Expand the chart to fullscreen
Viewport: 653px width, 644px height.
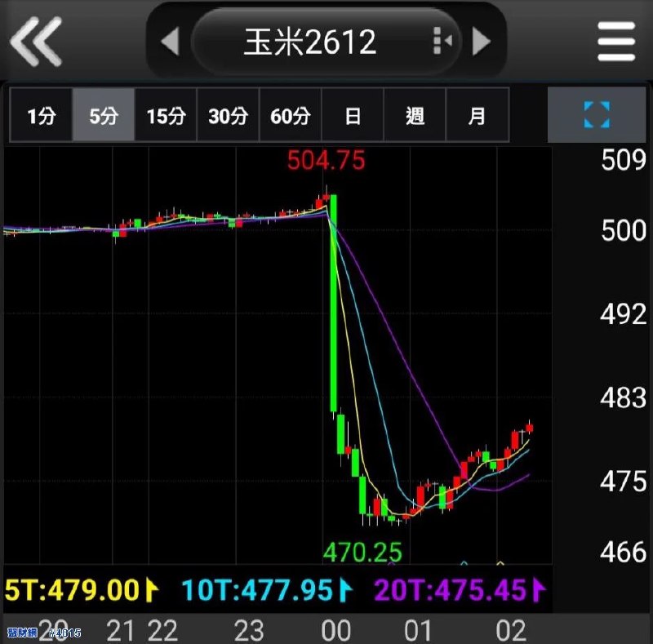(x=597, y=114)
